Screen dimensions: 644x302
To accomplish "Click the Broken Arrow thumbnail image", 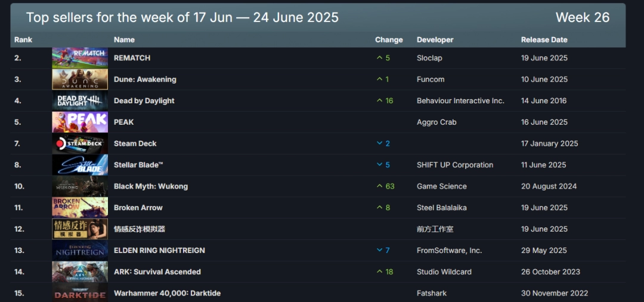I will pos(80,208).
